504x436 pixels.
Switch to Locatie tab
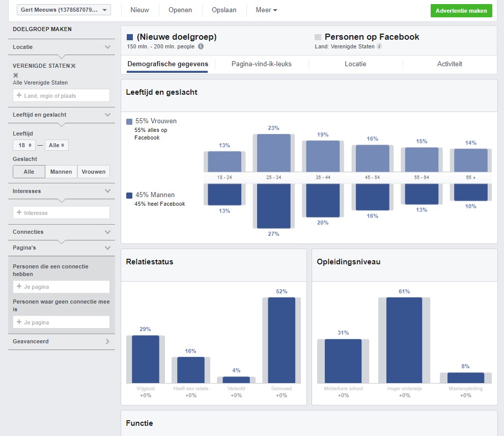click(355, 64)
